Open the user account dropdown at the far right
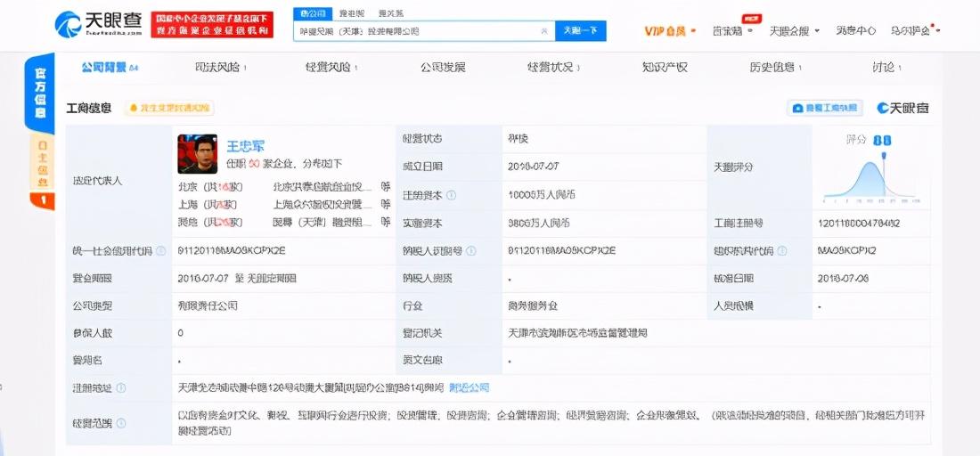The height and width of the screenshot is (456, 980). click(x=914, y=30)
